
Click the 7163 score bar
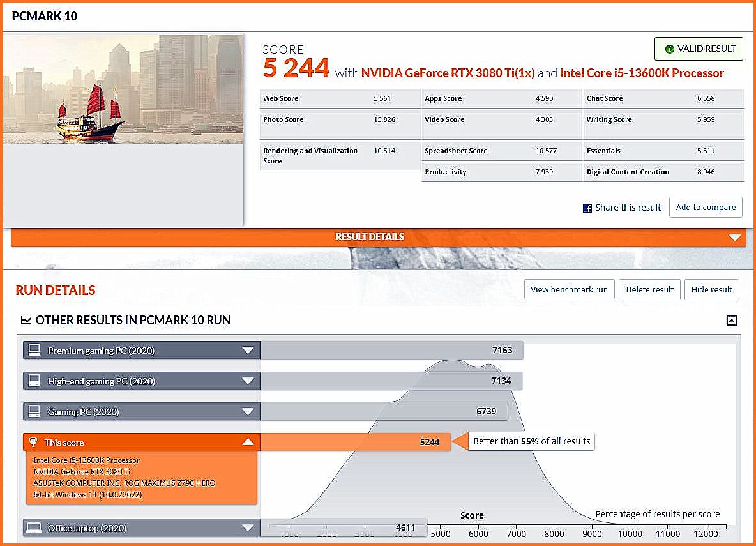tap(391, 350)
